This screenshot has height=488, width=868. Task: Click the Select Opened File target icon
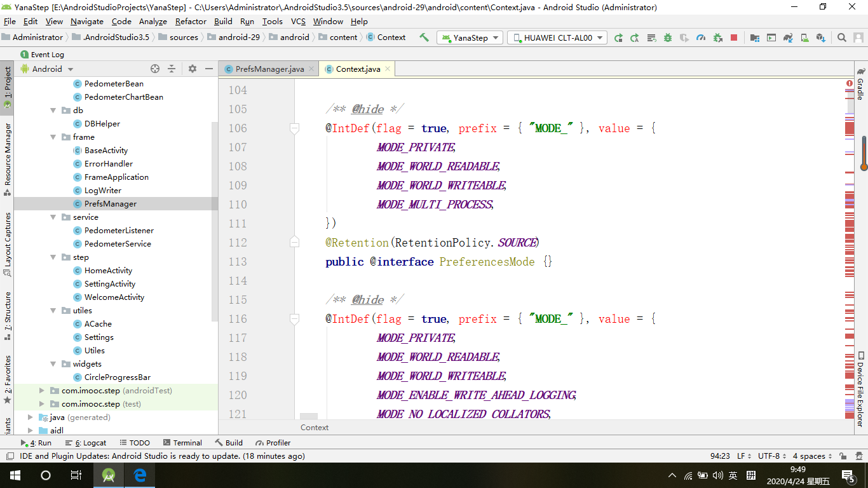pyautogui.click(x=155, y=69)
